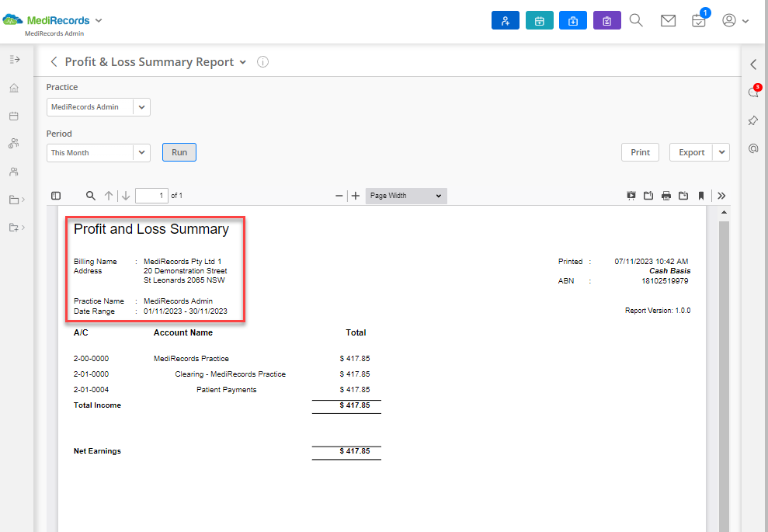Open global search magnifier icon
Viewport: 768px width, 532px height.
636,20
